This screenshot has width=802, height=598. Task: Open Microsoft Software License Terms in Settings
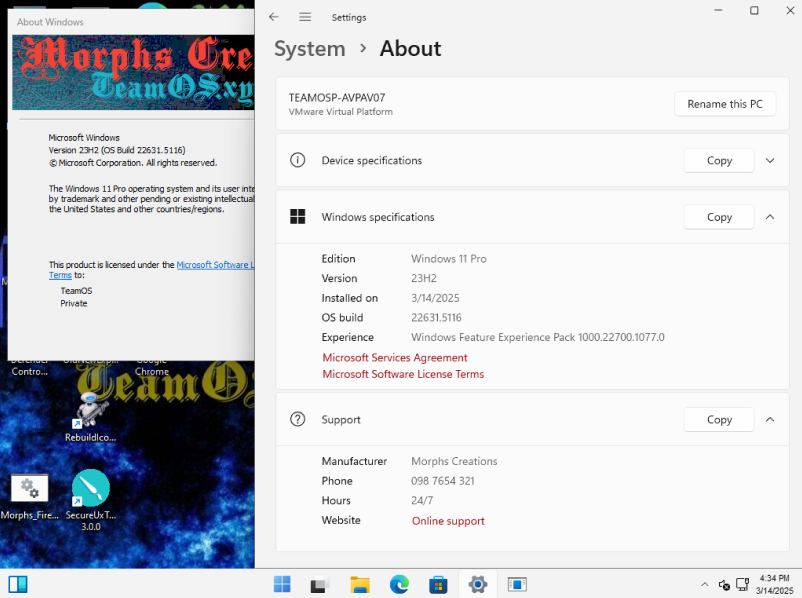(403, 374)
